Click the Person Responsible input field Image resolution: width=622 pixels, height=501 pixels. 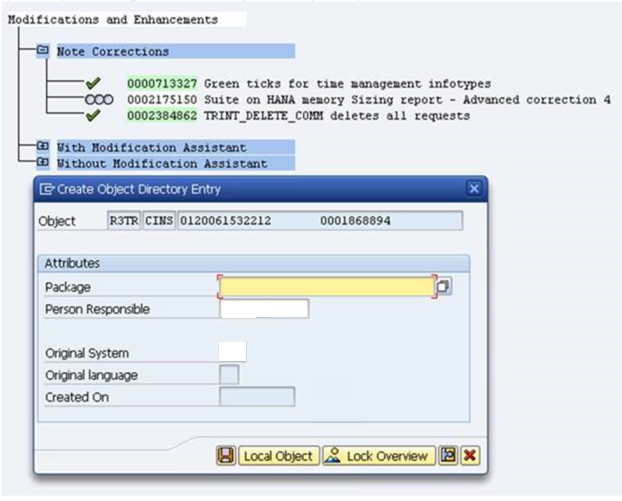click(264, 309)
